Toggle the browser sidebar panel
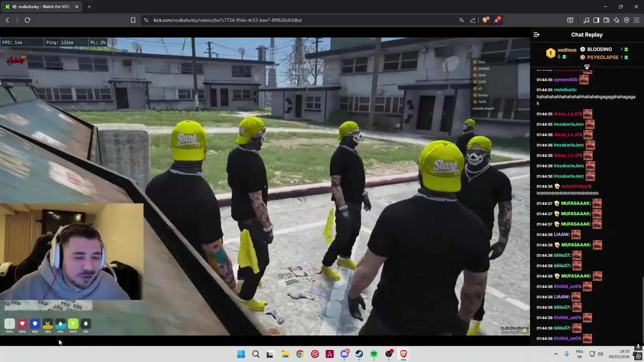The height and width of the screenshot is (362, 644). click(596, 20)
